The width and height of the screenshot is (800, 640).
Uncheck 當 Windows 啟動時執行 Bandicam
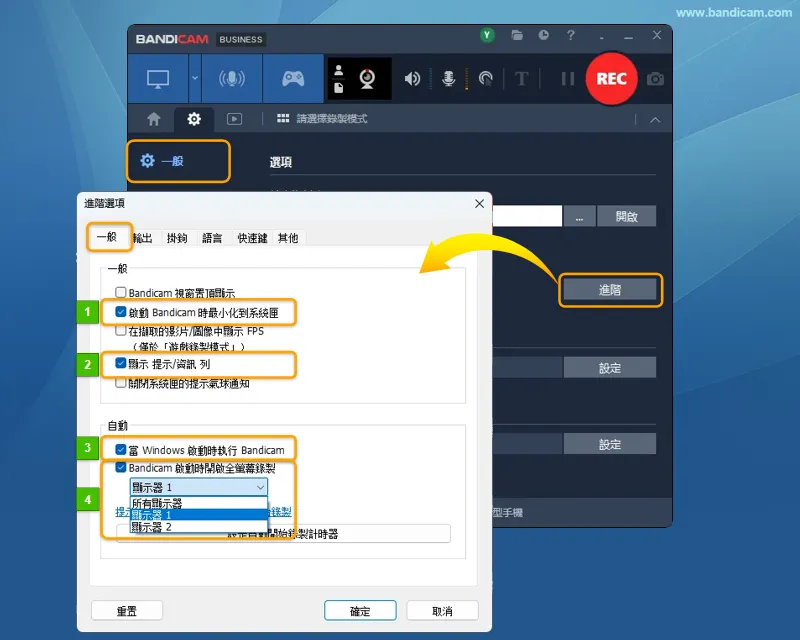pyautogui.click(x=120, y=450)
